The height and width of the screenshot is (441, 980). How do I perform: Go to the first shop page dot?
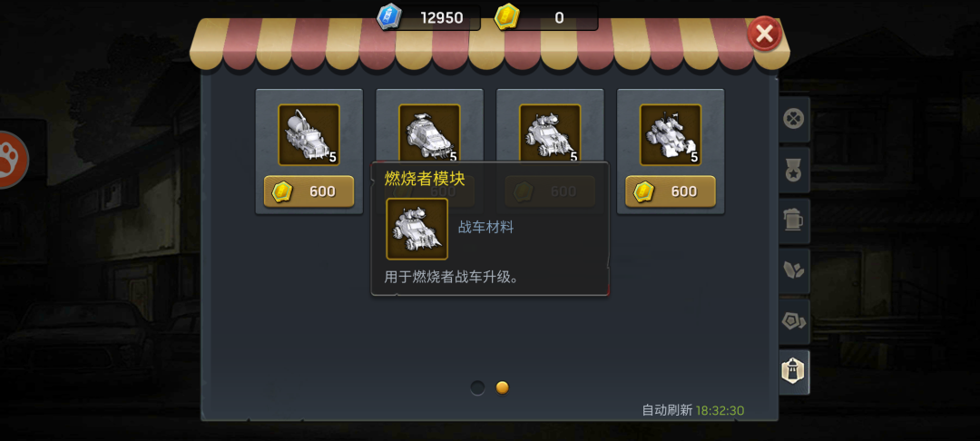coord(477,387)
